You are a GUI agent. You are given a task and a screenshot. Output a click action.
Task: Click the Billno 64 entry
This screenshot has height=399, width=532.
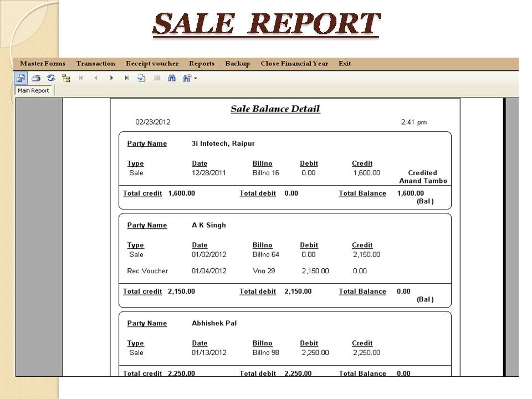point(265,254)
